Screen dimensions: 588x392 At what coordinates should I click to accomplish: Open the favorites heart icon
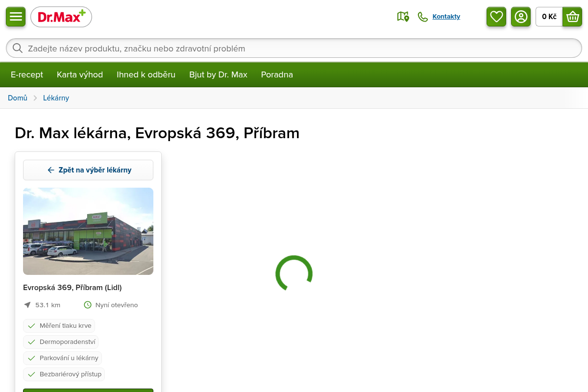click(x=496, y=17)
